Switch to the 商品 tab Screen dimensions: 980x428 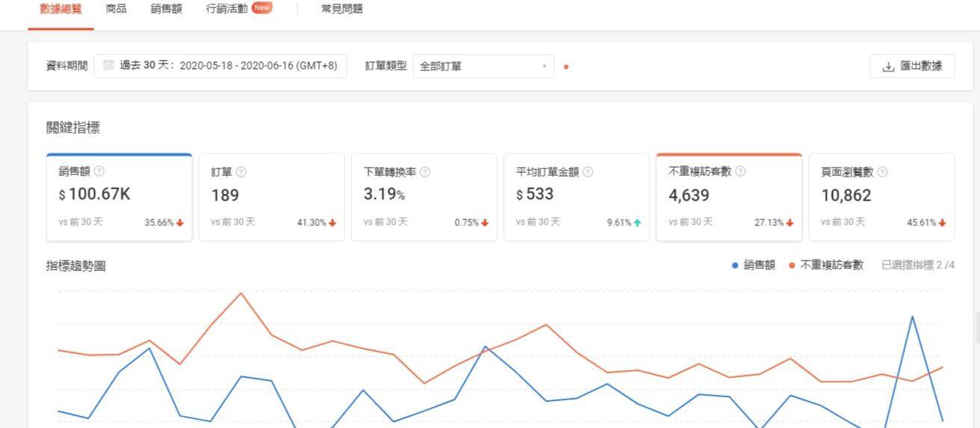tap(116, 9)
